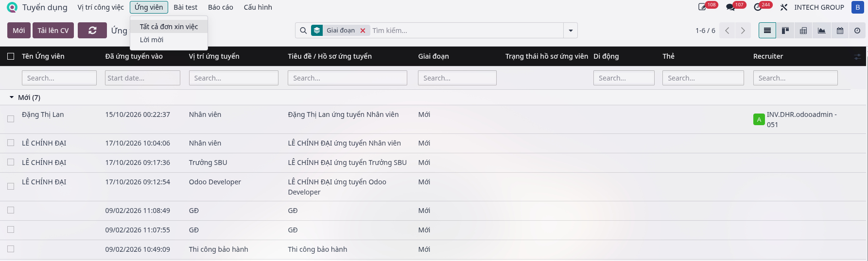Go to previous page of records

[x=727, y=31]
